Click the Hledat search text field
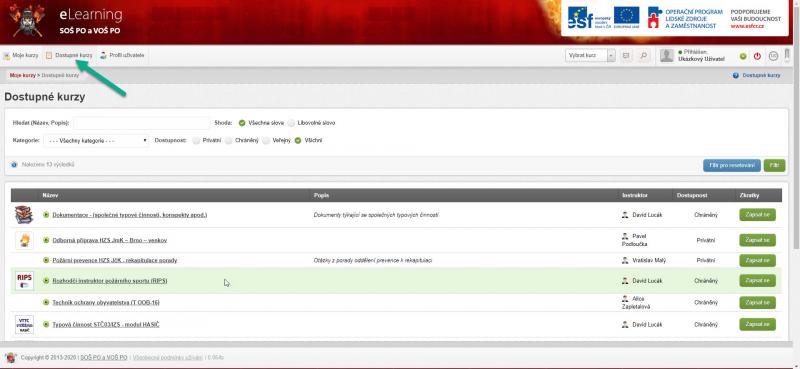This screenshot has width=800, height=369. point(142,123)
